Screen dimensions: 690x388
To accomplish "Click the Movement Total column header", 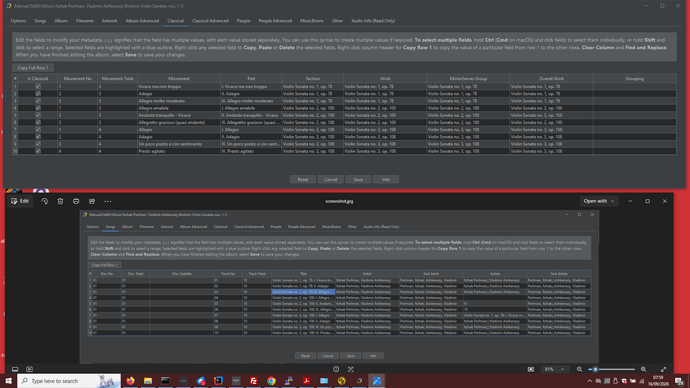I will [x=117, y=79].
